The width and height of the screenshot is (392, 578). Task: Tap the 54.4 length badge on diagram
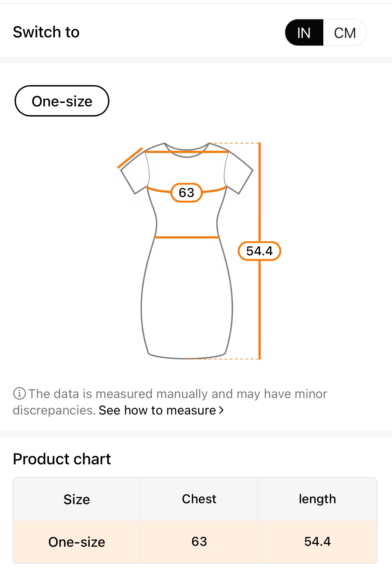tap(259, 251)
